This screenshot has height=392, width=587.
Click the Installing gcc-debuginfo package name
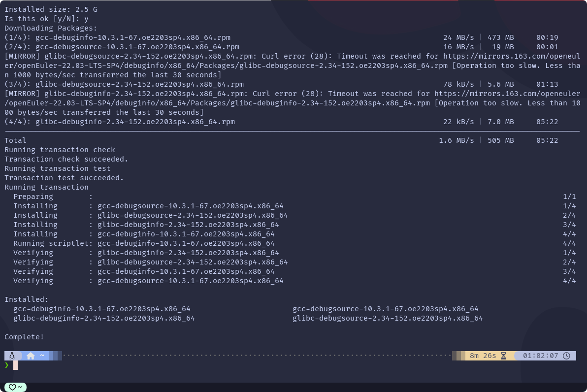tap(186, 234)
